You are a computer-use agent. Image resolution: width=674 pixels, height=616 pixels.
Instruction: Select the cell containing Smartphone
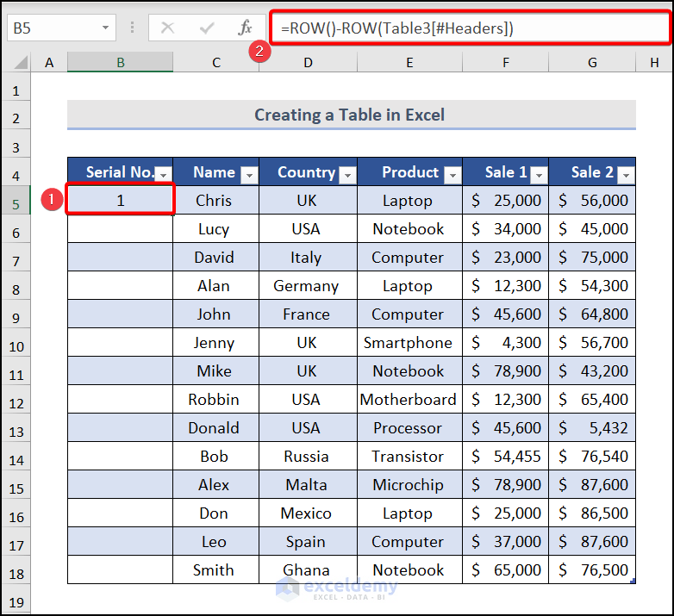[x=409, y=342]
